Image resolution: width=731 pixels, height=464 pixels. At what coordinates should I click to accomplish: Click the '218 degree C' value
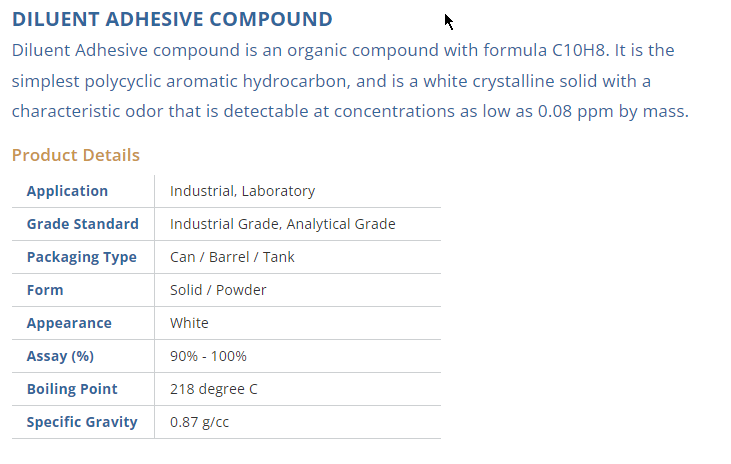213,389
